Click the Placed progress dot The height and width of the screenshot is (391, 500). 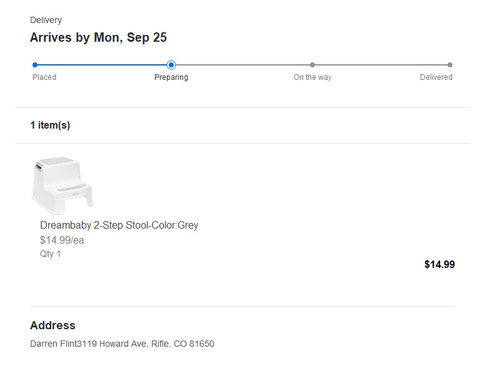(35, 65)
